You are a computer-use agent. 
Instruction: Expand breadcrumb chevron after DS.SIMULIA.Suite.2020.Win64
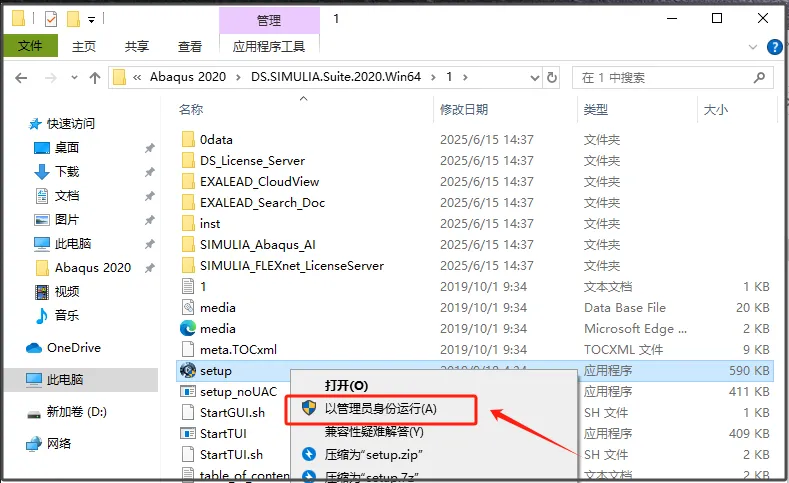coord(433,77)
